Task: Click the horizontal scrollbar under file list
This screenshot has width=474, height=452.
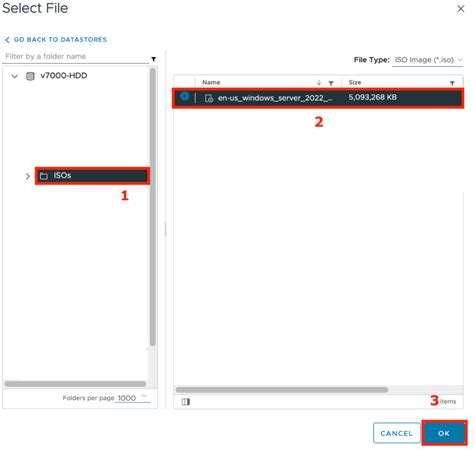Action: pyautogui.click(x=282, y=389)
